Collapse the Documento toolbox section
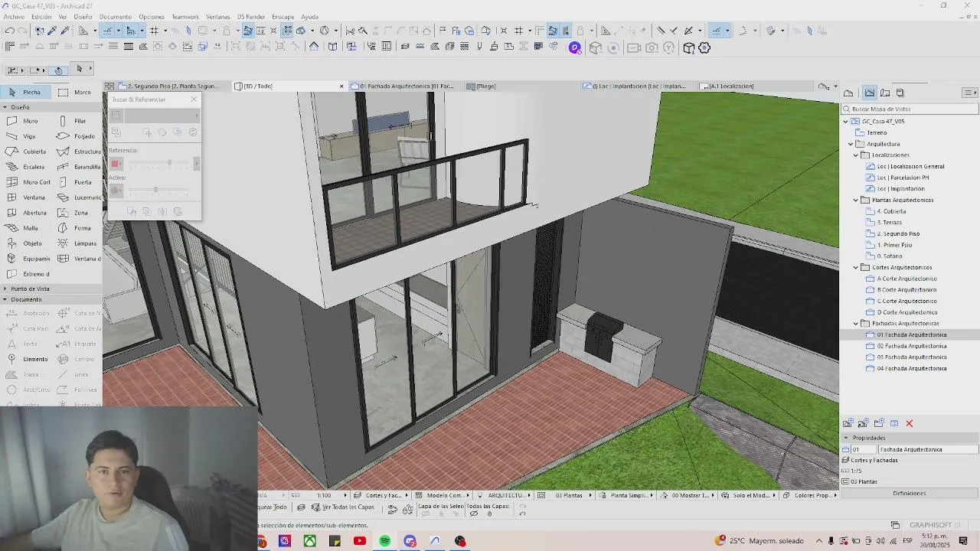Image resolution: width=980 pixels, height=551 pixels. (5, 299)
